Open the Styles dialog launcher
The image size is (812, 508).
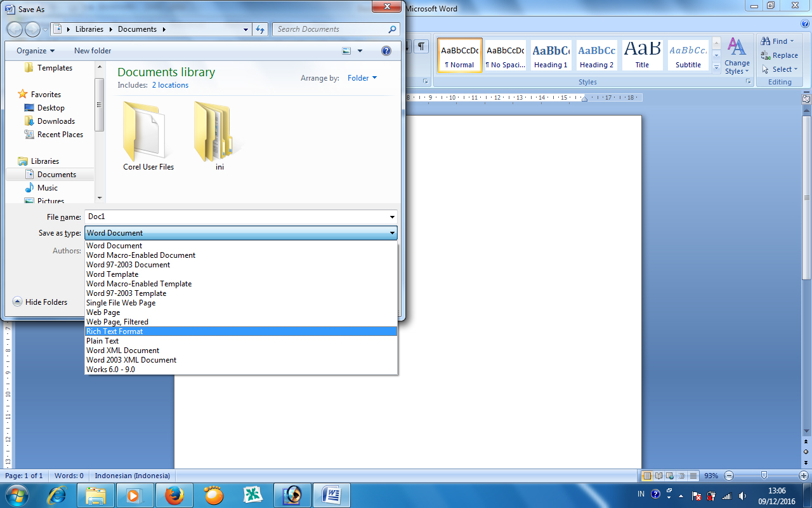coord(748,82)
